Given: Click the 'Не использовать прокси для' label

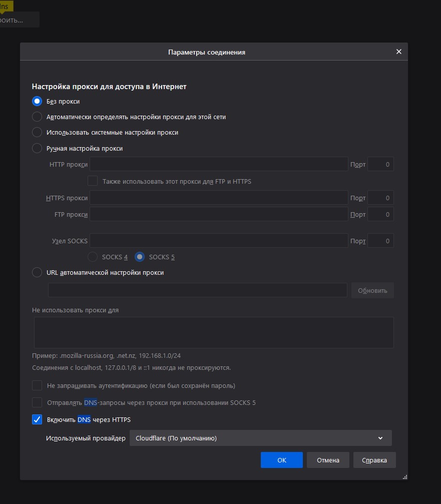Looking at the screenshot, I should (75, 310).
